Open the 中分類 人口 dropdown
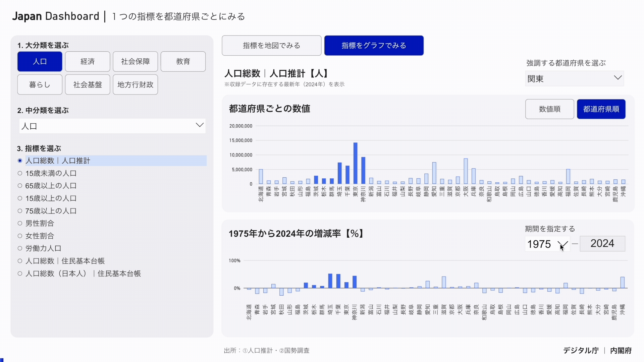 (112, 126)
